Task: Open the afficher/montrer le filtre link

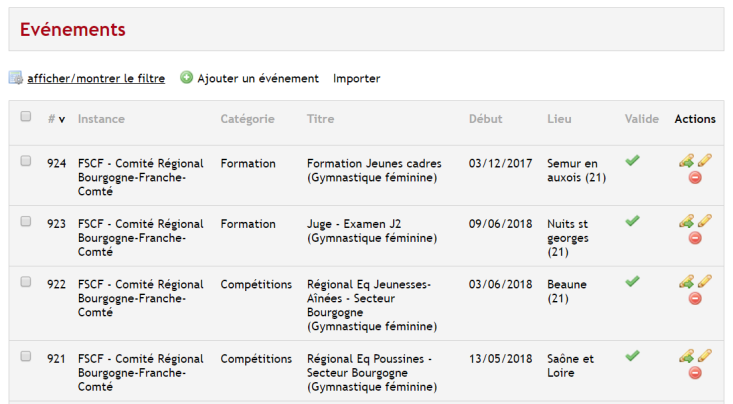Action: click(96, 79)
